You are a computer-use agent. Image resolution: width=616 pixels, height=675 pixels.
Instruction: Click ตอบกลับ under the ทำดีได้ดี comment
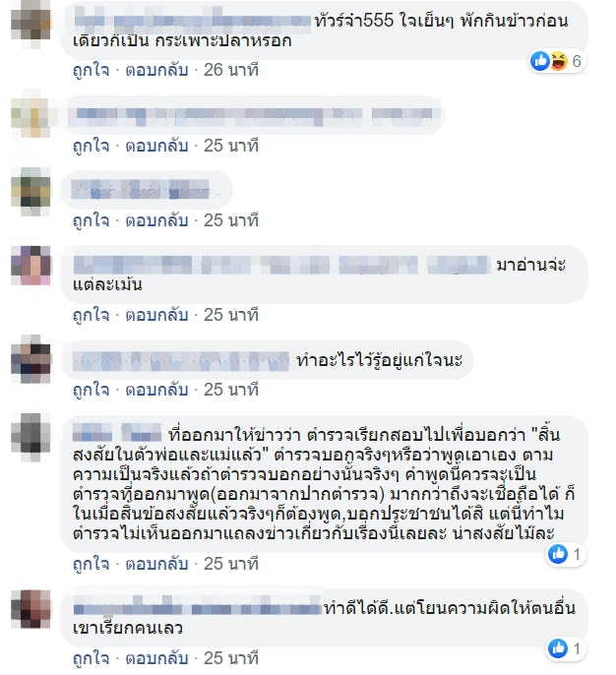point(156,658)
